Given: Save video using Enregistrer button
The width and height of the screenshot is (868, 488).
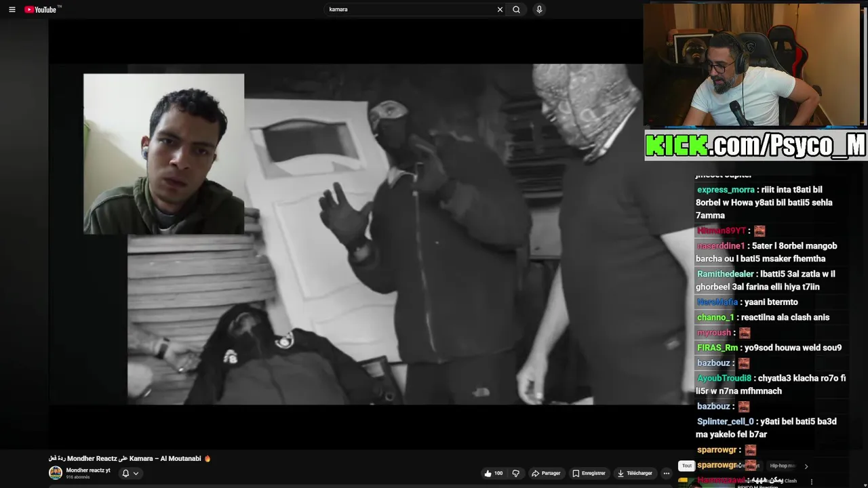Looking at the screenshot, I should 589,473.
